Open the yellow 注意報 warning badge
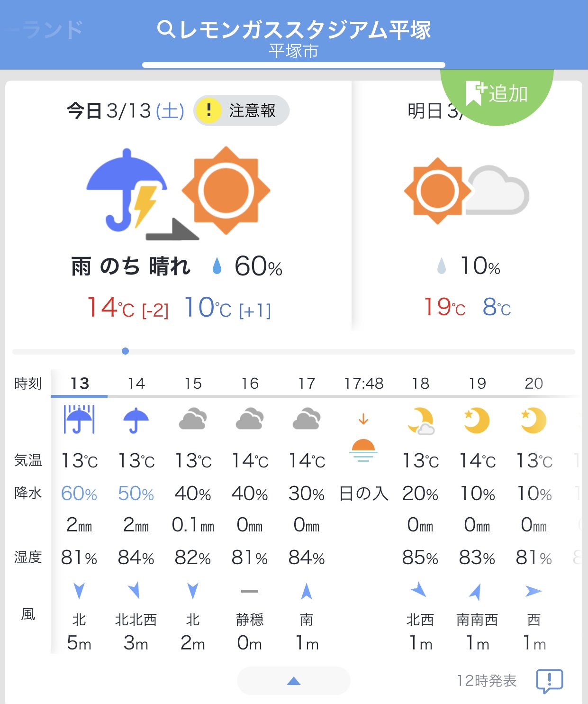The height and width of the screenshot is (704, 588). (241, 110)
